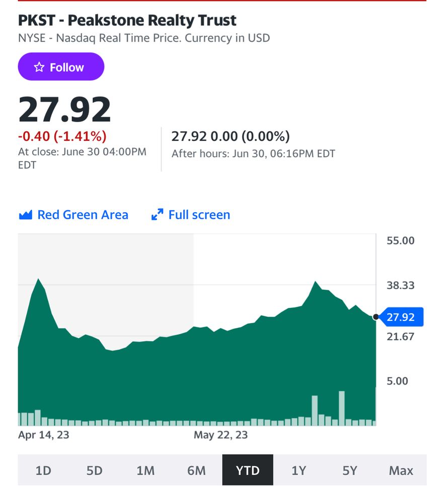This screenshot has width=448, height=503.
Task: Click the tallest volume bar in June
Action: click(x=342, y=408)
